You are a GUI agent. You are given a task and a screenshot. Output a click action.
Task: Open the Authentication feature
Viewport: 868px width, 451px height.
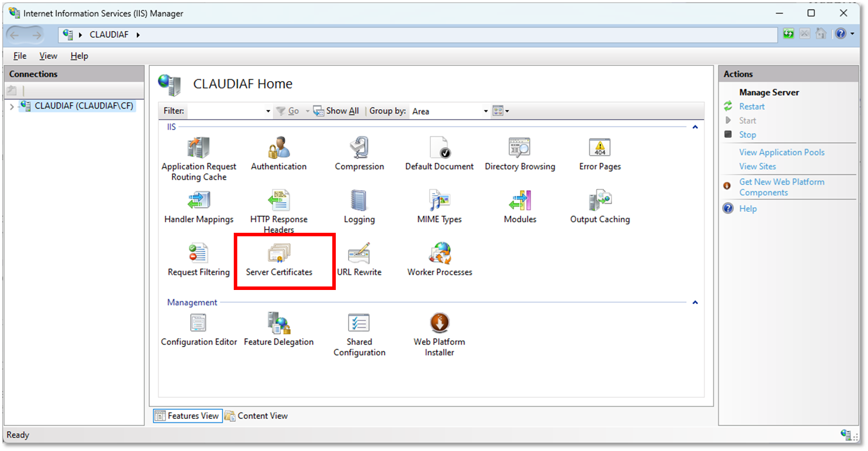point(279,154)
